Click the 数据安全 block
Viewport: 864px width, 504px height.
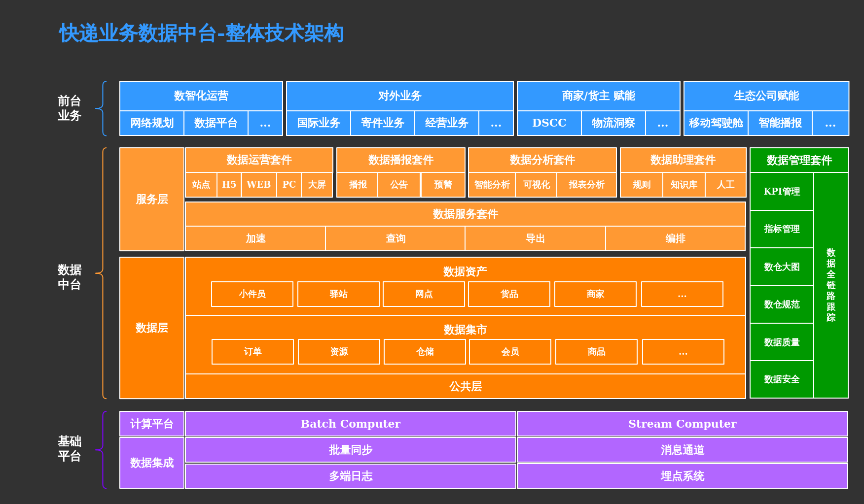coord(782,379)
